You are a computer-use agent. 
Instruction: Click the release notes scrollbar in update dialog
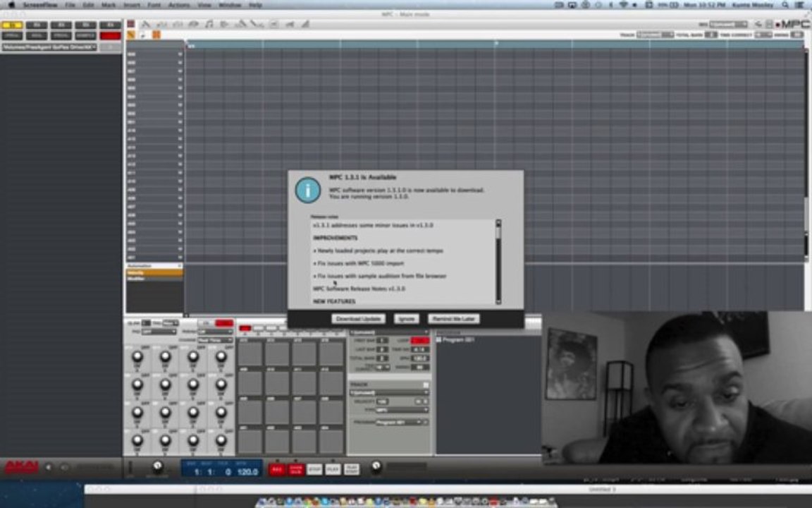coord(498,261)
